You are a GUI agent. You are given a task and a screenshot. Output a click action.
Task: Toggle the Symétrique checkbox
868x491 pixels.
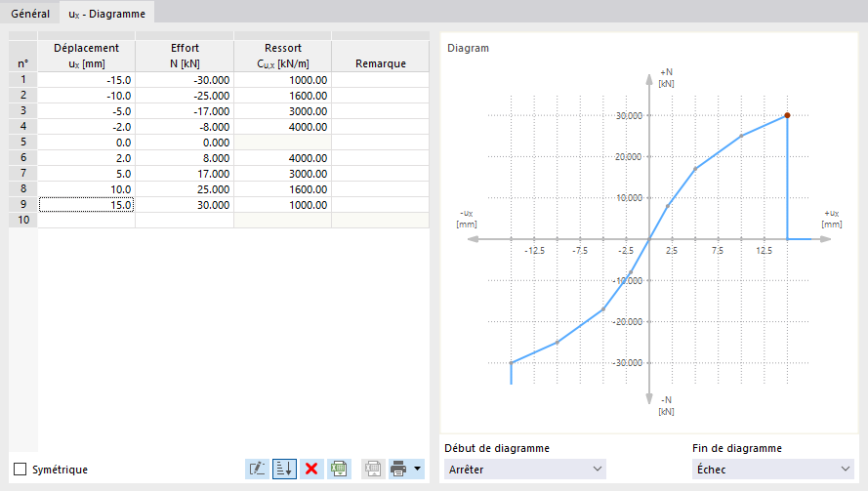click(x=20, y=469)
